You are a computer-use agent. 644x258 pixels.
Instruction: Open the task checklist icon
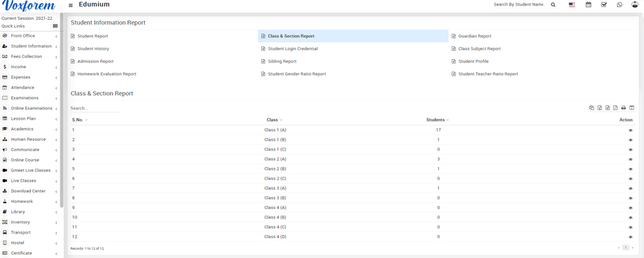tap(603, 5)
